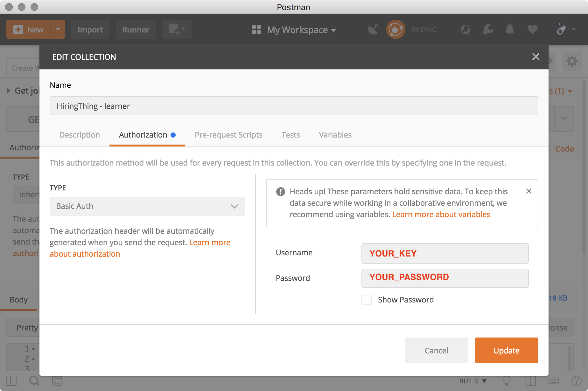Screen dimensions: 588x391
Task: Select the Authorization tab in dialog
Action: point(147,135)
